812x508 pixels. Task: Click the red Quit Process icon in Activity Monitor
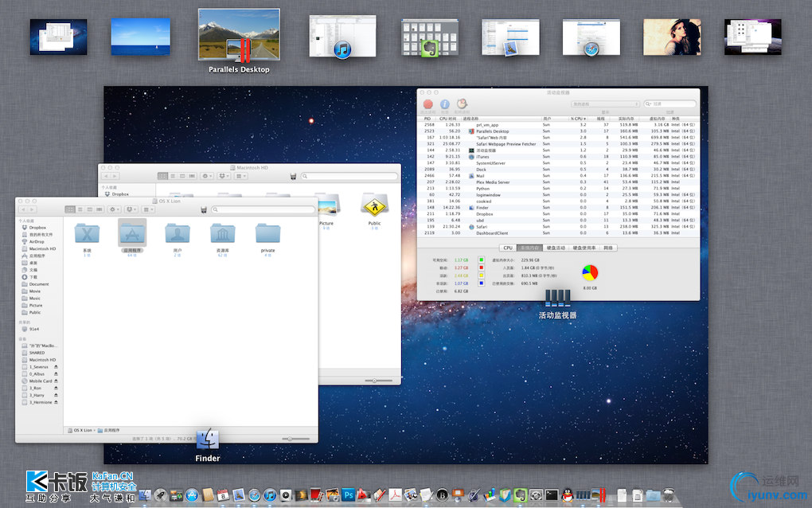click(427, 104)
